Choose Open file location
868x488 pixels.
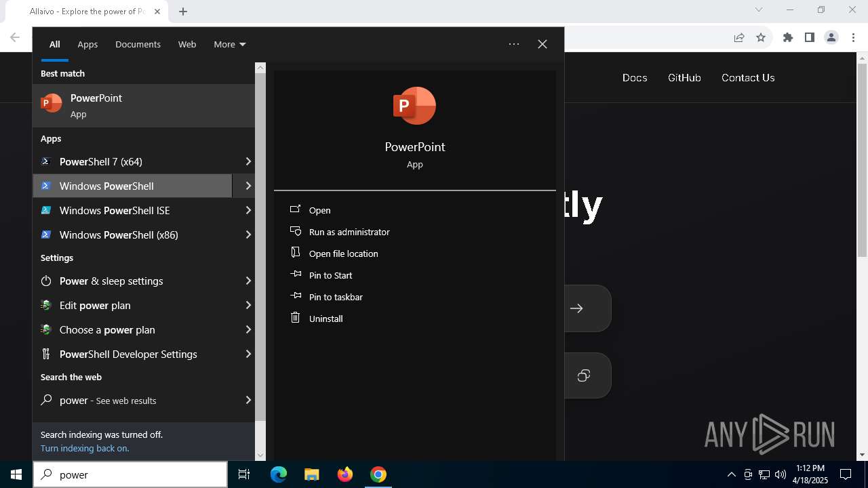pyautogui.click(x=334, y=253)
